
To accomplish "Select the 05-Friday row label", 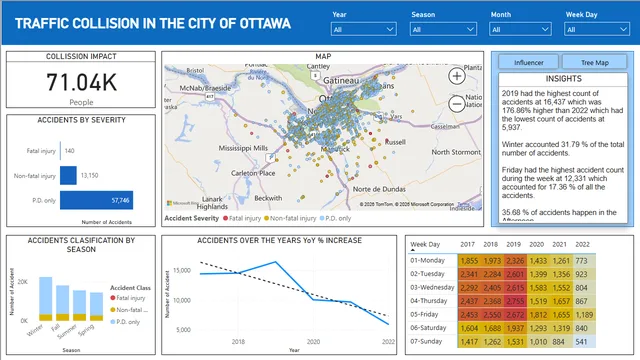I will pos(424,314).
